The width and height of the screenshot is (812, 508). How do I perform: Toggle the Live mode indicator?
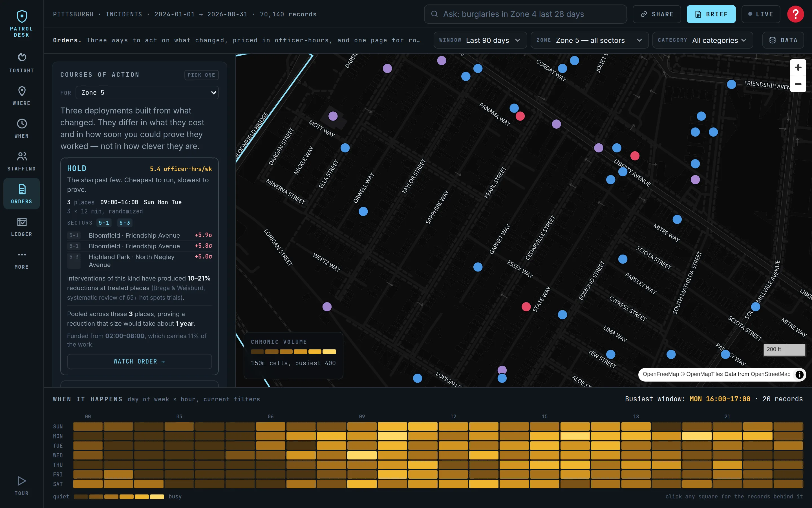pos(760,14)
